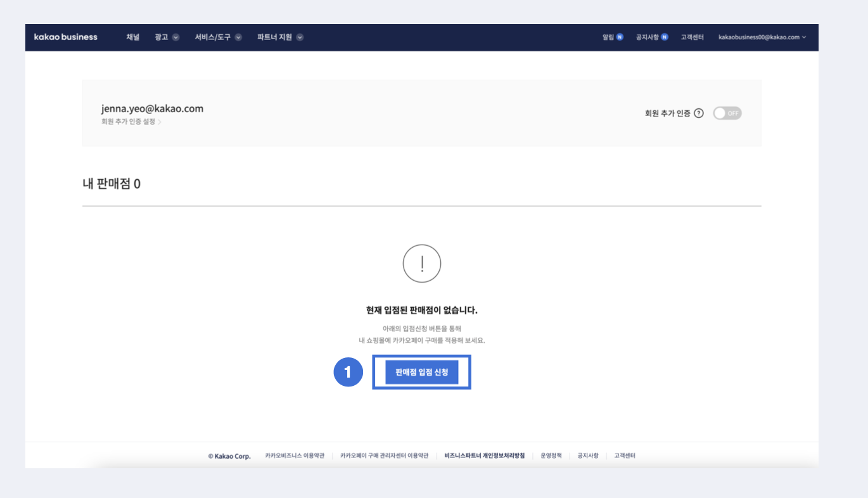This screenshot has width=868, height=498.
Task: Open 운영정책 footer link
Action: click(551, 456)
